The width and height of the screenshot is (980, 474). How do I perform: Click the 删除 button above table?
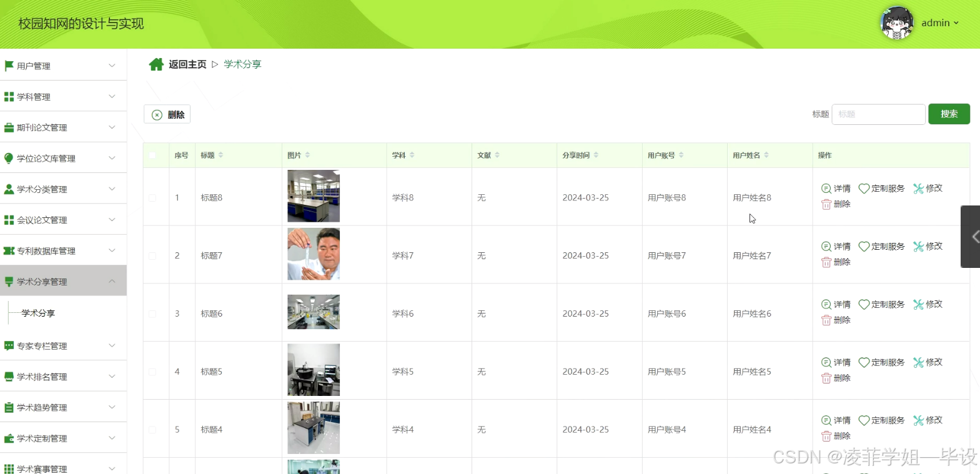coord(167,115)
